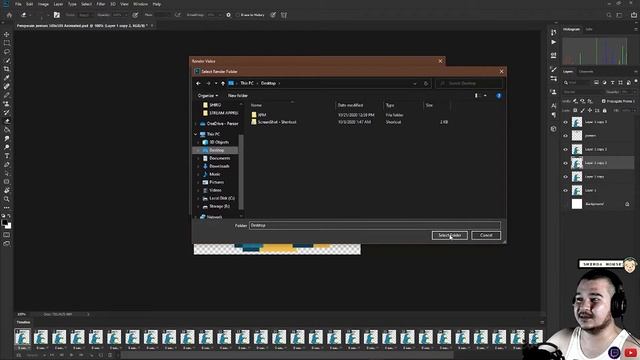Hide the layer named exactly Layer 1
The width and height of the screenshot is (640, 360).
(x=565, y=191)
